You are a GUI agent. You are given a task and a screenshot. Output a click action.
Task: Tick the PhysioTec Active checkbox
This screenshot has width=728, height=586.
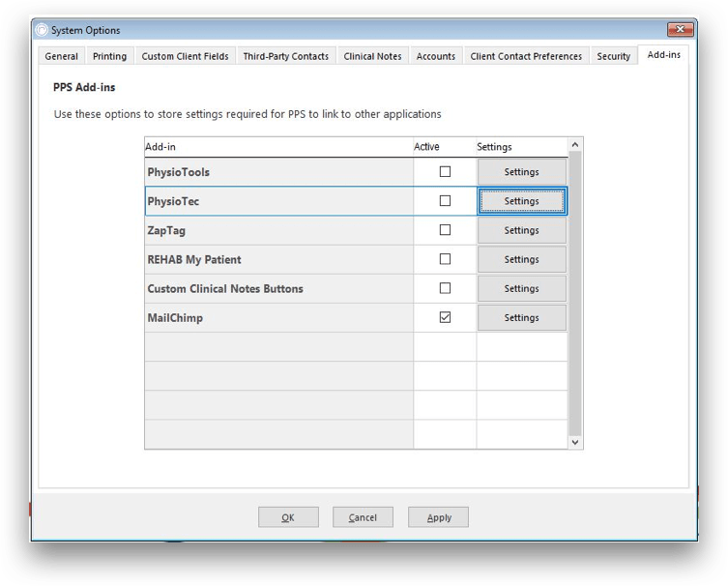[x=445, y=200]
